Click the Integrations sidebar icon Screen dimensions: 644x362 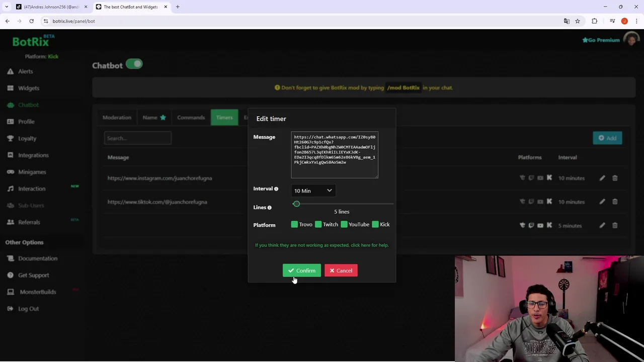pos(10,155)
